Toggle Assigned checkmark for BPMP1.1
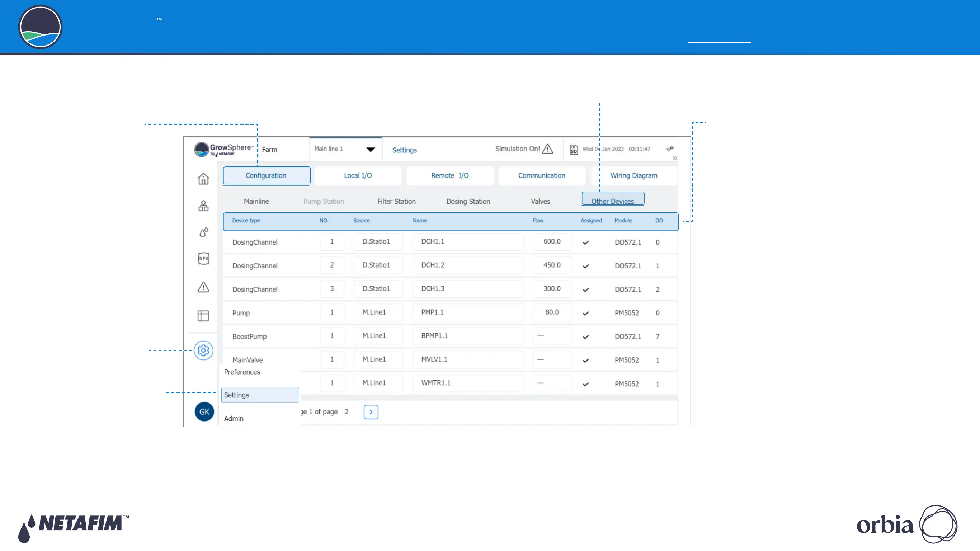Screen dimensions: 980x551 point(586,337)
